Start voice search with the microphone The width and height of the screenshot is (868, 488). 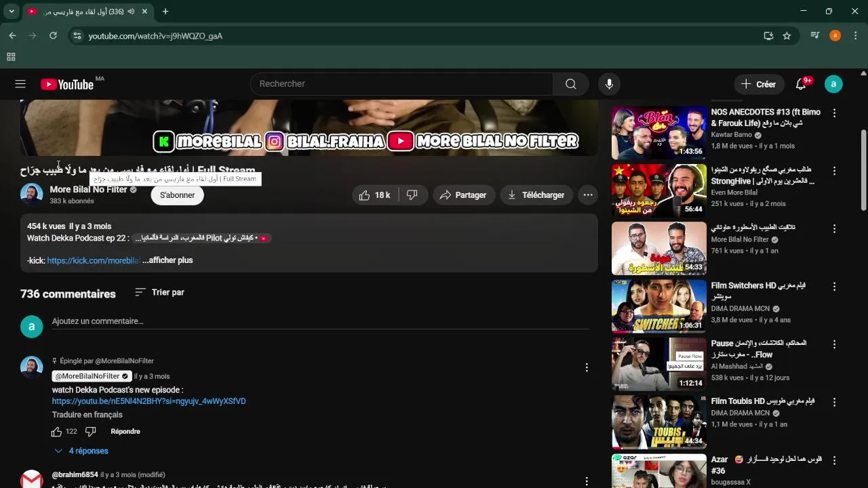coord(609,84)
